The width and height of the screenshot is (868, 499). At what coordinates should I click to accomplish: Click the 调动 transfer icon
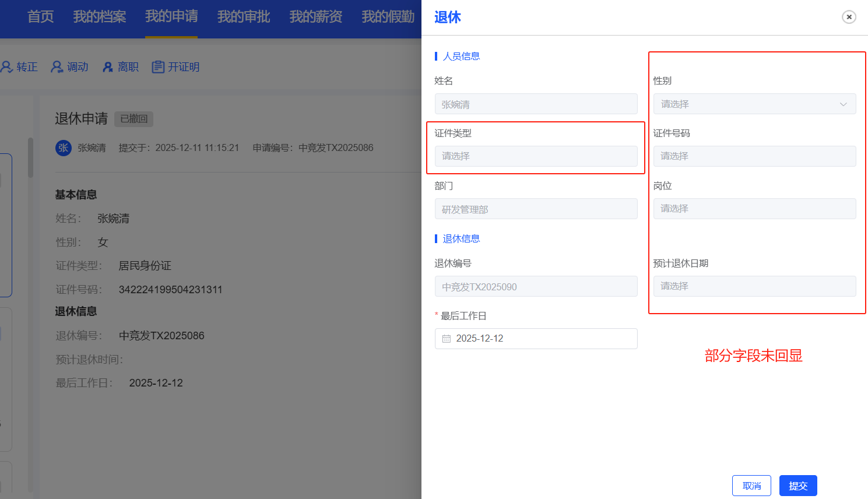click(57, 67)
